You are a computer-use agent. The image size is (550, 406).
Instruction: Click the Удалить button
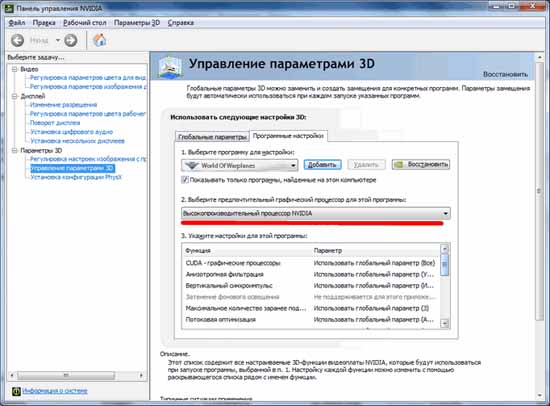[x=366, y=165]
